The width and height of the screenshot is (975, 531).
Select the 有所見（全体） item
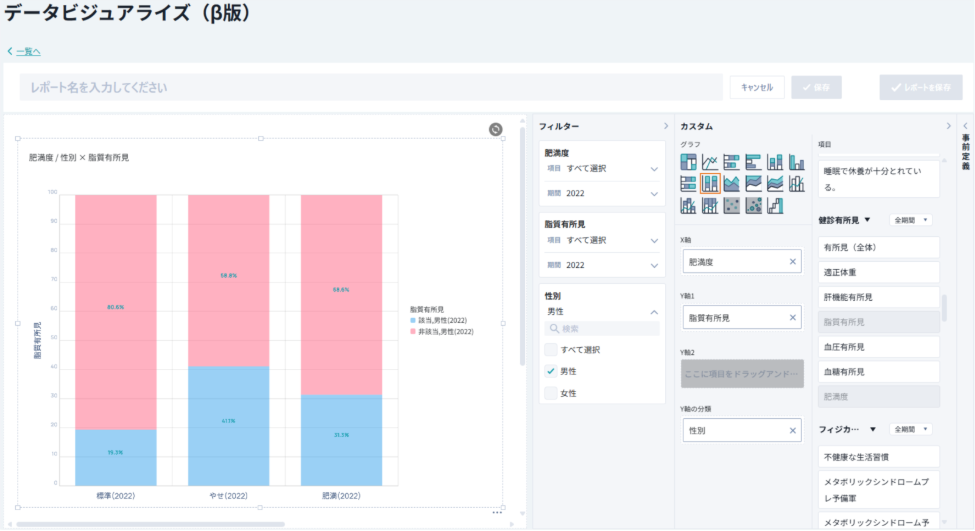tap(878, 247)
